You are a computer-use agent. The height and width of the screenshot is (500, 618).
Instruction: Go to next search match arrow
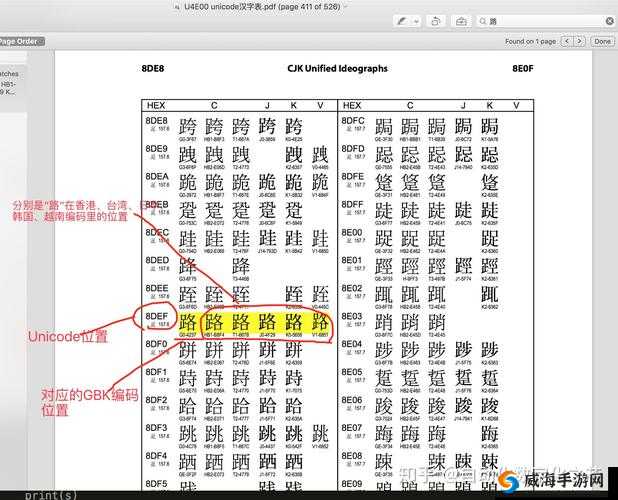[579, 41]
